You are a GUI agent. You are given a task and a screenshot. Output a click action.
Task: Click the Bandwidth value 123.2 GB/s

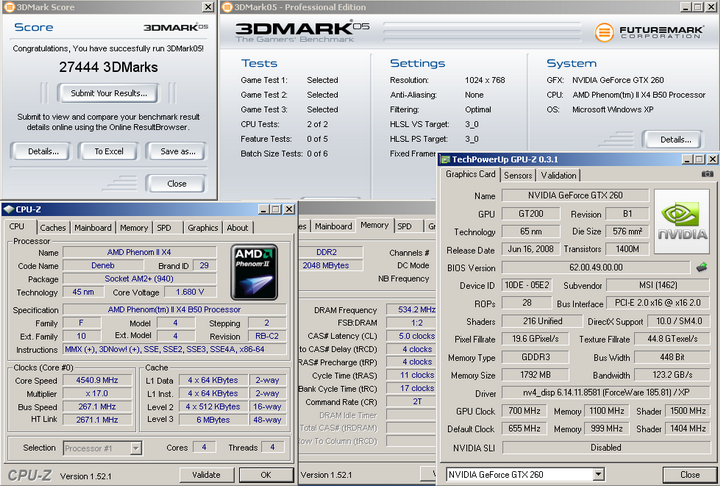672,375
